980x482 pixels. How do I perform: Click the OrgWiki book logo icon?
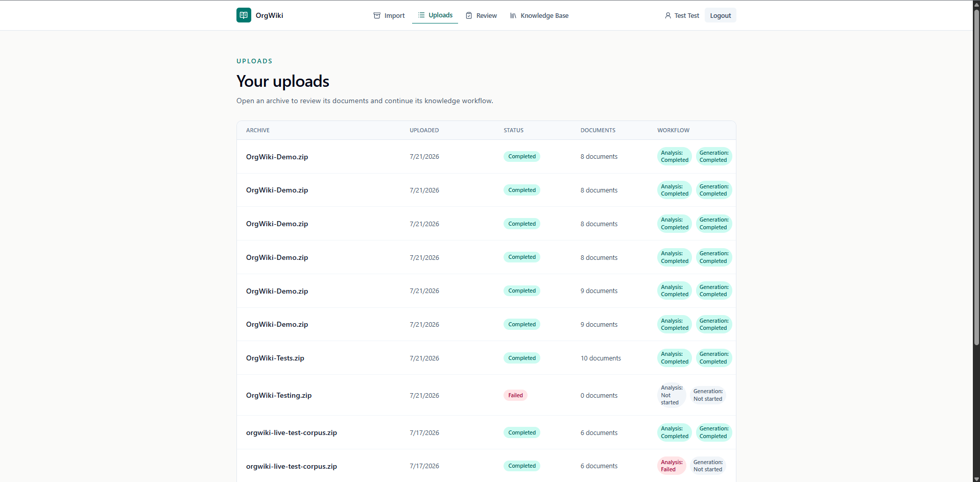244,15
